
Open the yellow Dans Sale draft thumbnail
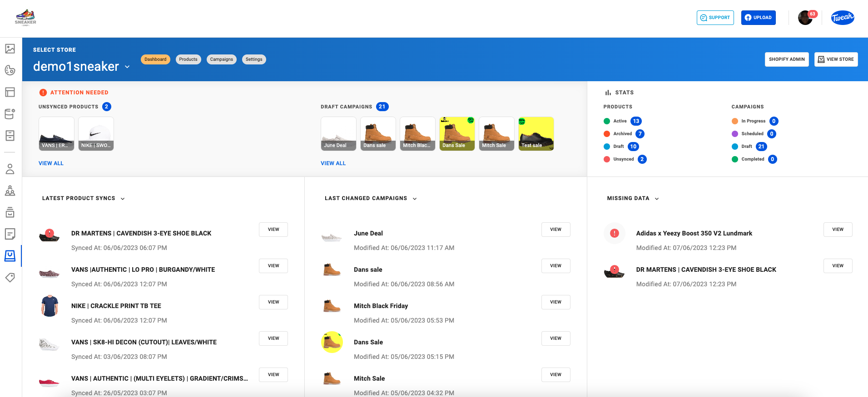(457, 134)
